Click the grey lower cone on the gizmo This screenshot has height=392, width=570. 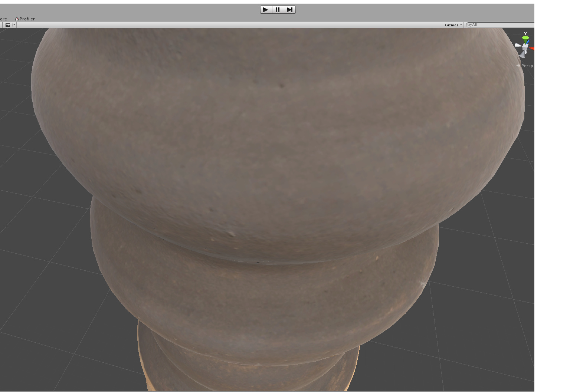click(522, 54)
